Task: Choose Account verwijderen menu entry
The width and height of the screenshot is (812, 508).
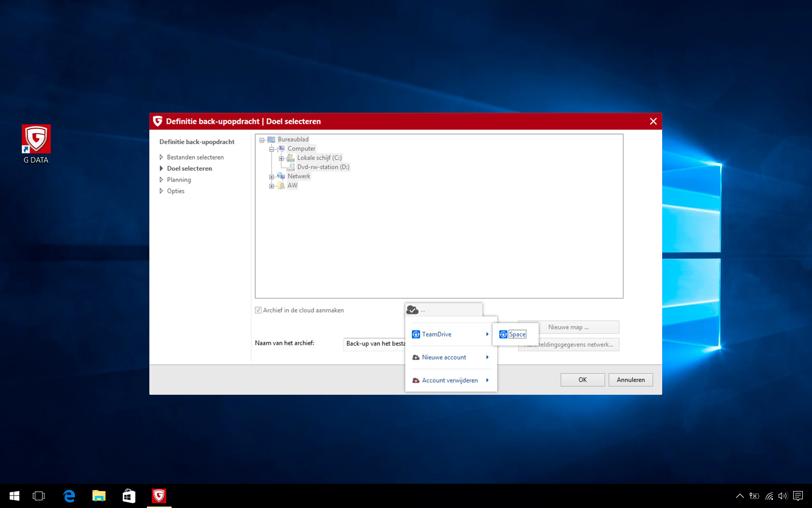Action: pos(450,381)
